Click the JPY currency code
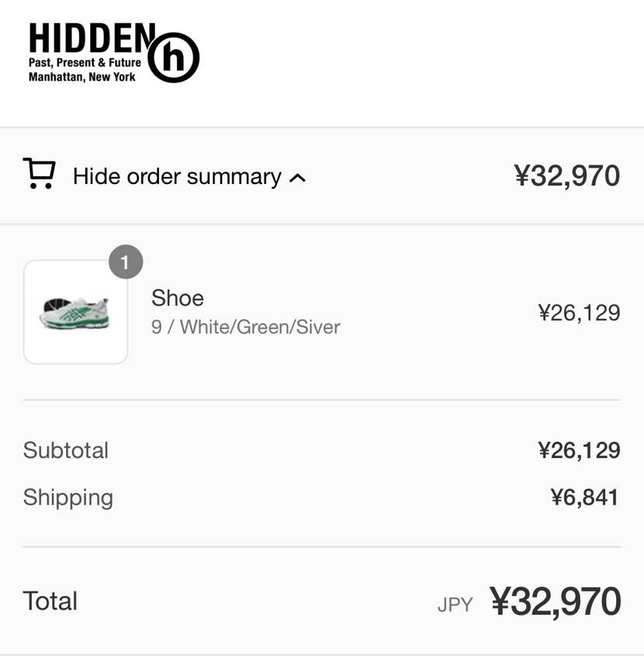The image size is (644, 659). point(455,605)
